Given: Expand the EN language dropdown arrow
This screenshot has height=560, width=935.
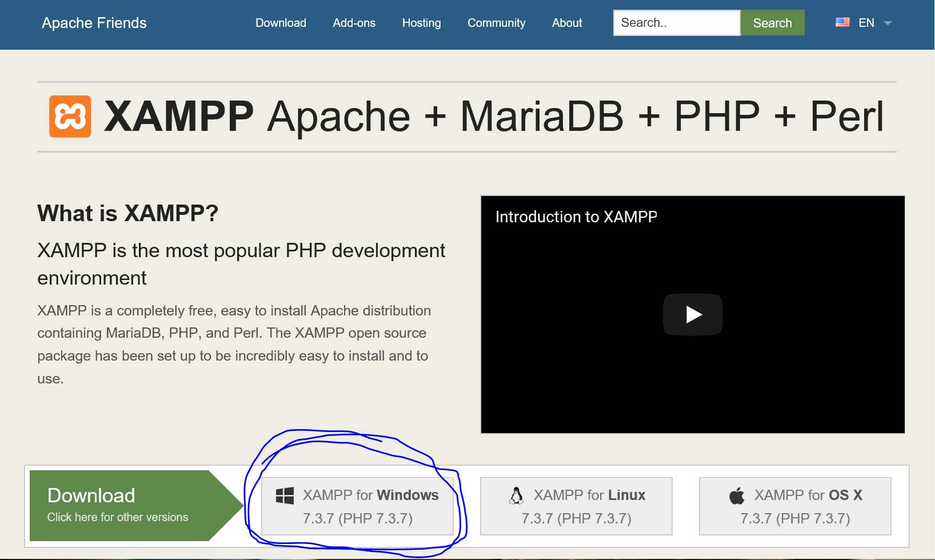Looking at the screenshot, I should (888, 23).
